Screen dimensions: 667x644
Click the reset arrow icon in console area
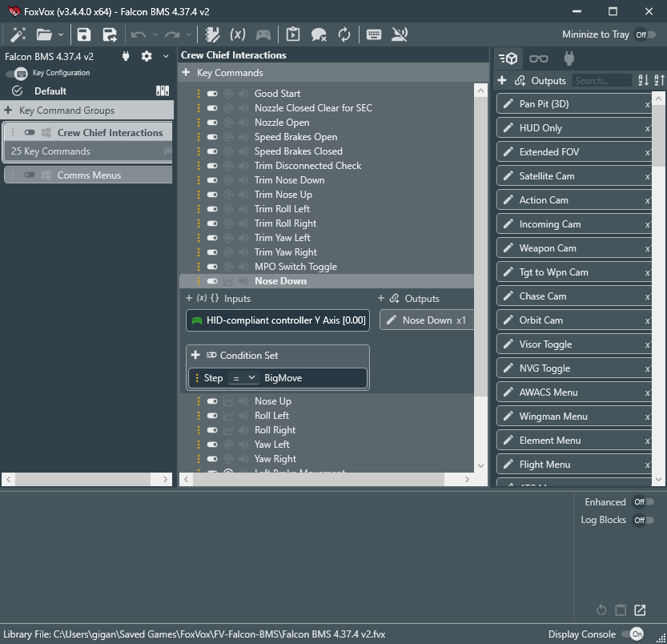[x=601, y=610]
